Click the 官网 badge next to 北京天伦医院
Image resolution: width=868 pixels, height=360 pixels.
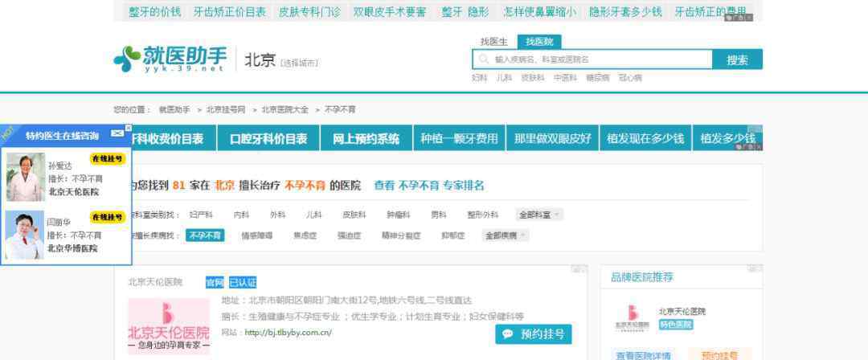pyautogui.click(x=215, y=283)
